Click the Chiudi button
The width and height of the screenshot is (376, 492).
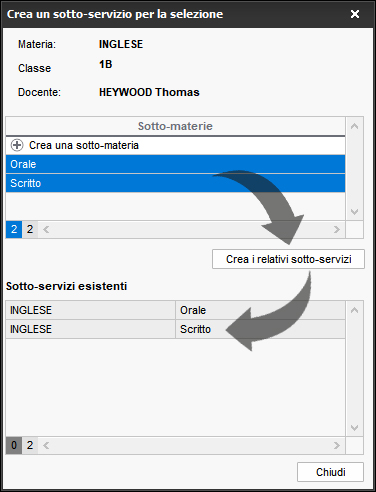330,472
